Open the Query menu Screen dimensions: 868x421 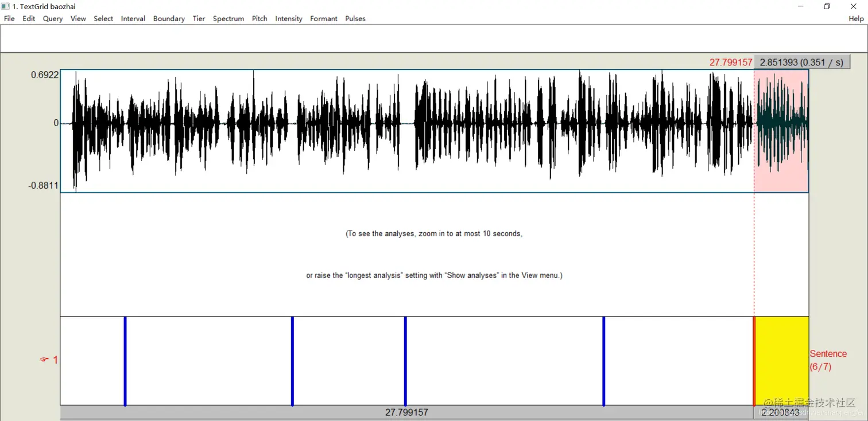point(53,18)
